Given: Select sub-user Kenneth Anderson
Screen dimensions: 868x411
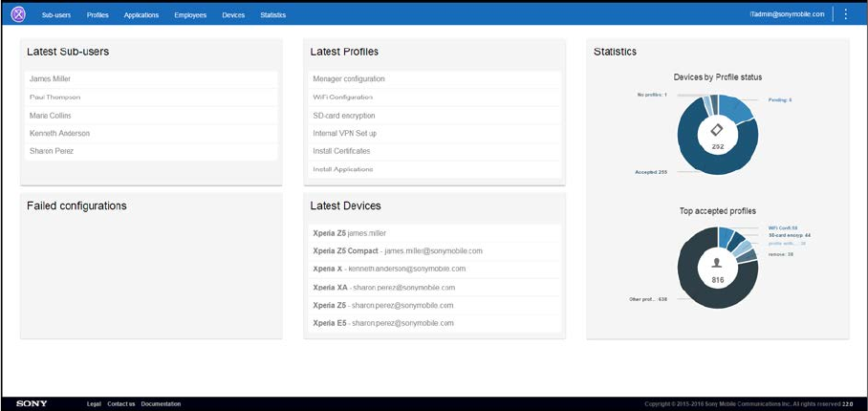Looking at the screenshot, I should (x=151, y=133).
